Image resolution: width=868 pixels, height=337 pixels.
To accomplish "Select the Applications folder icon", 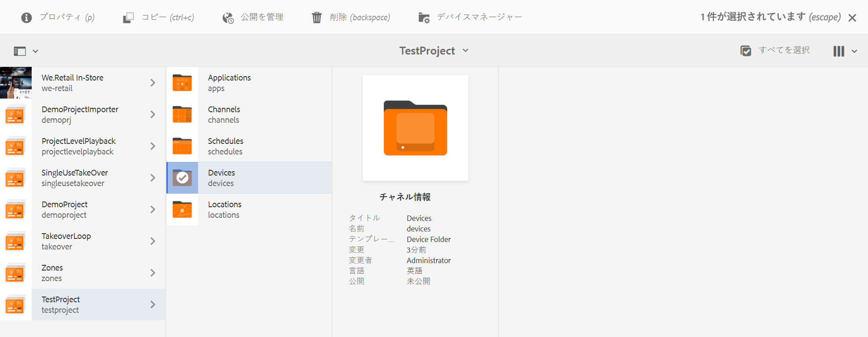I will [182, 83].
